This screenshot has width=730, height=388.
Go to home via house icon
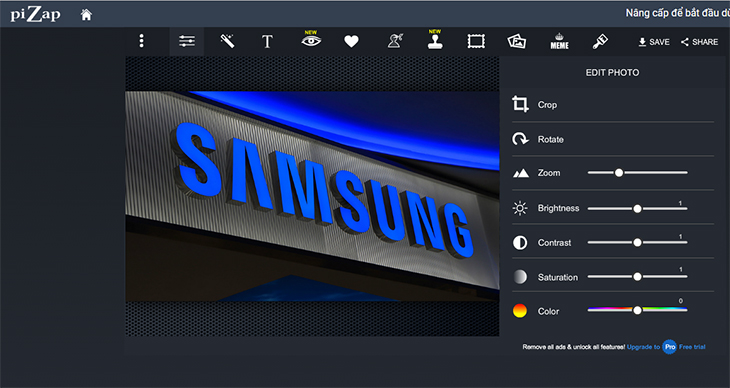[x=86, y=15]
